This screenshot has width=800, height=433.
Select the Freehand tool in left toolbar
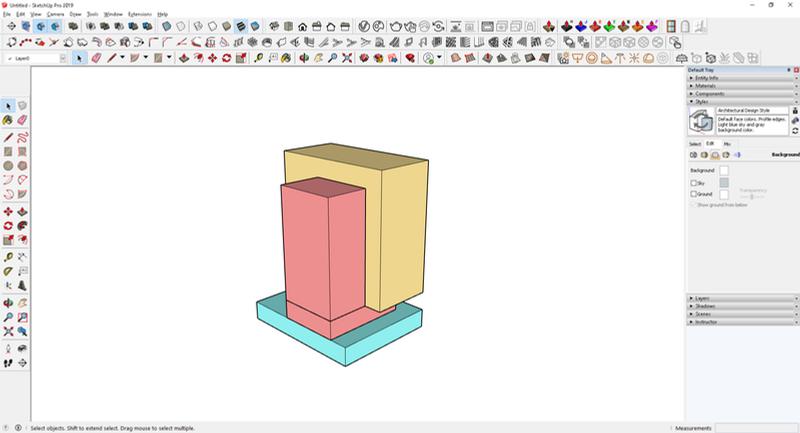(22, 137)
